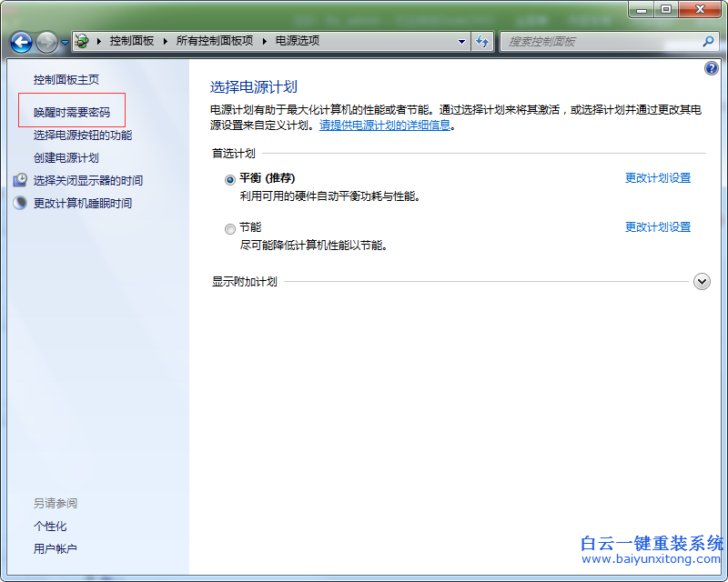728x582 pixels.
Task: Click the power icon beside 更改计算机睡眠时间
Action: tap(19, 201)
